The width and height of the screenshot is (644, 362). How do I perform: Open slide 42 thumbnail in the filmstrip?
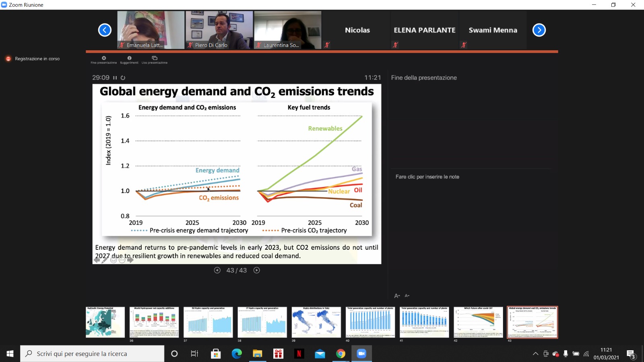(478, 322)
